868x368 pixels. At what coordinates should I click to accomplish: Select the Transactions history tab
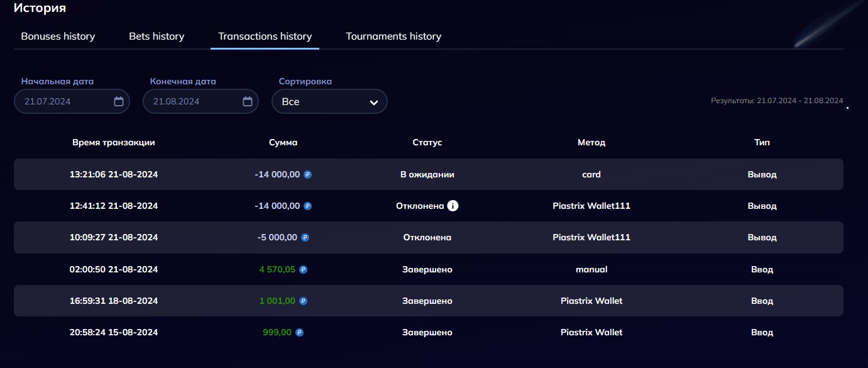pyautogui.click(x=265, y=36)
